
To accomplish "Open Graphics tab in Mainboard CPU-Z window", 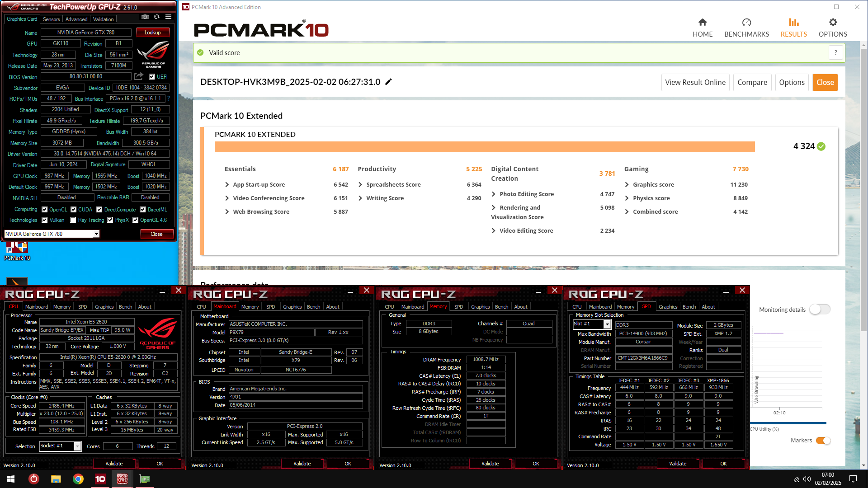I will [292, 307].
